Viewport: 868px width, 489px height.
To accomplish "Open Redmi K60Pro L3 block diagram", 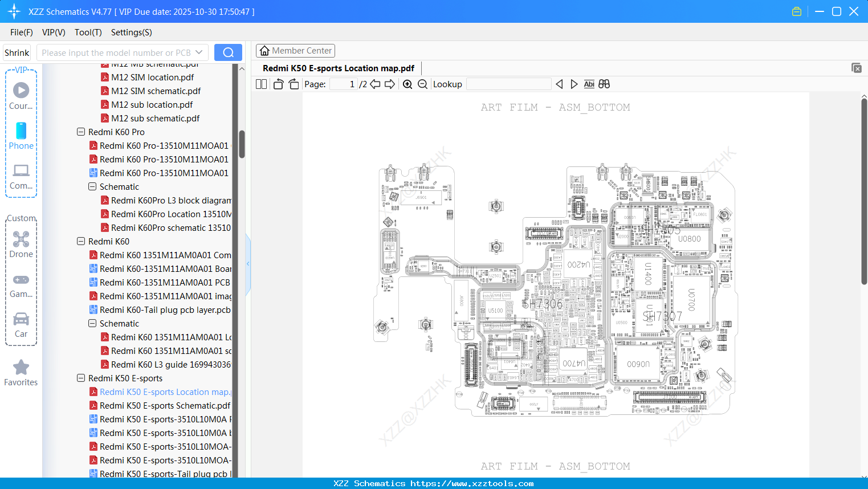I will click(x=166, y=200).
